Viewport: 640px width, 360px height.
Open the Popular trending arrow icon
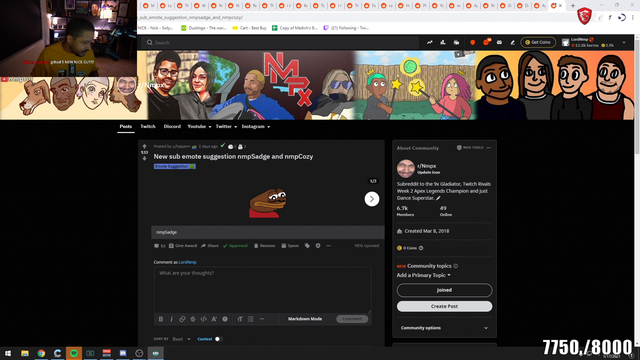click(x=429, y=42)
